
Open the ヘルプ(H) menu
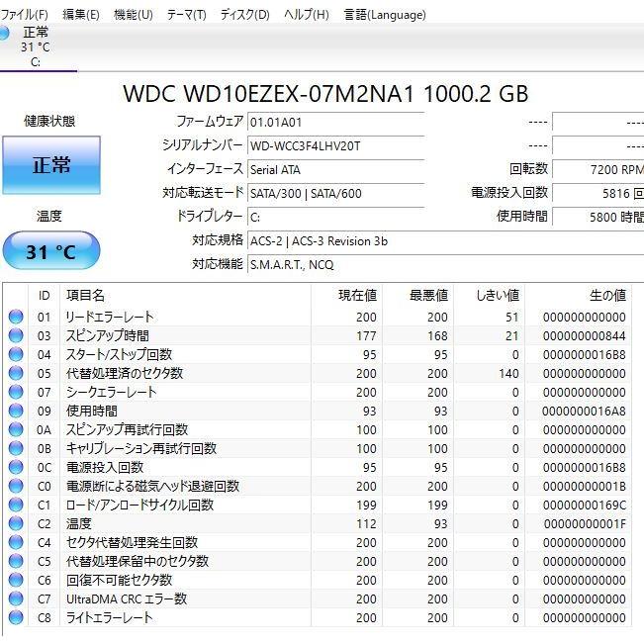307,15
